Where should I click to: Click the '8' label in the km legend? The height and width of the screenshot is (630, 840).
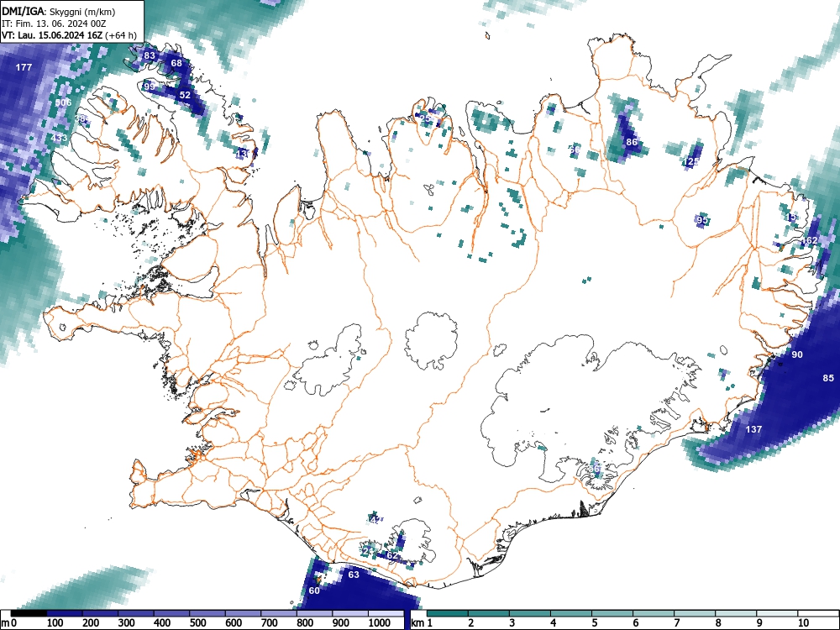pyautogui.click(x=718, y=623)
